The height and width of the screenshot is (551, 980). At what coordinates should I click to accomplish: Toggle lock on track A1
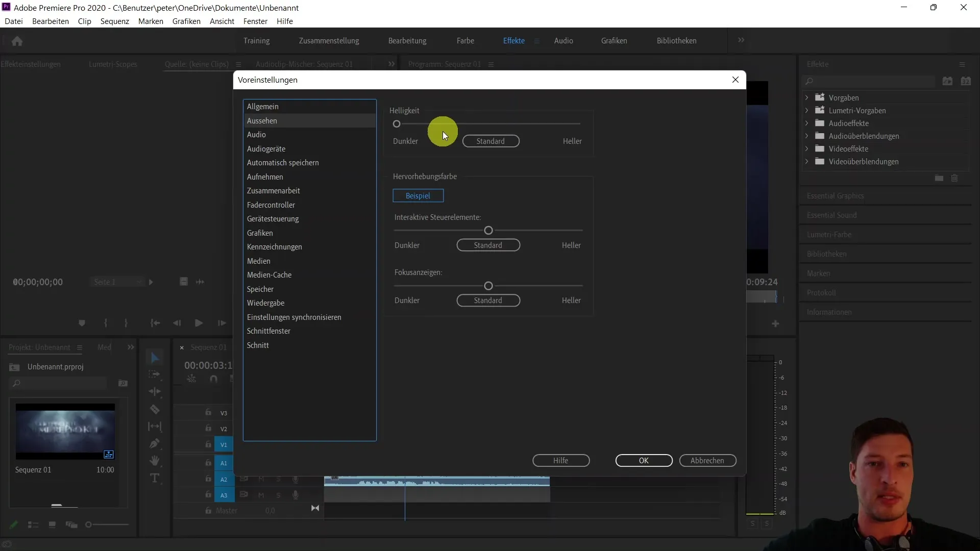coord(208,463)
